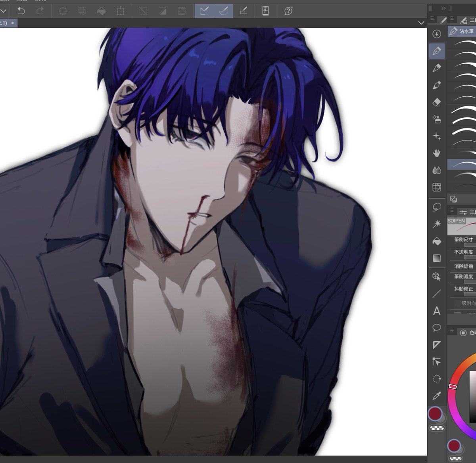Image resolution: width=476 pixels, height=463 pixels.
Task: Click the Clear (spinner) command bar icon
Action: coord(63,11)
